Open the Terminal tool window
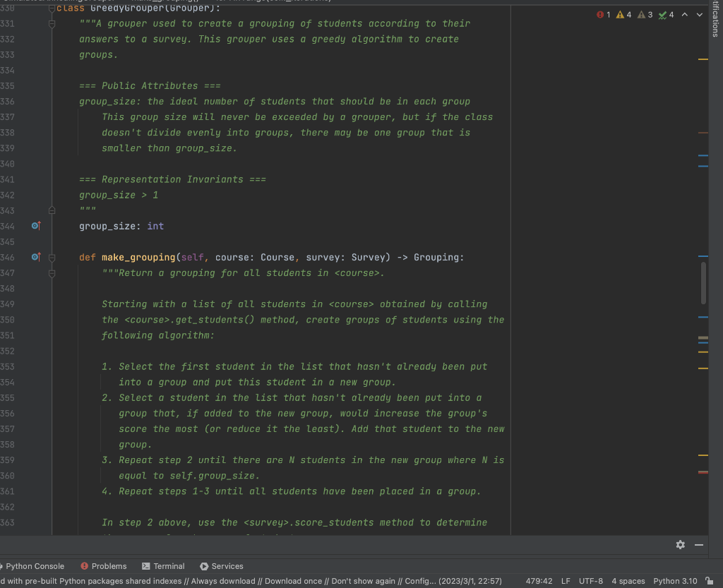Screen dimensions: 723x588 [163, 566]
